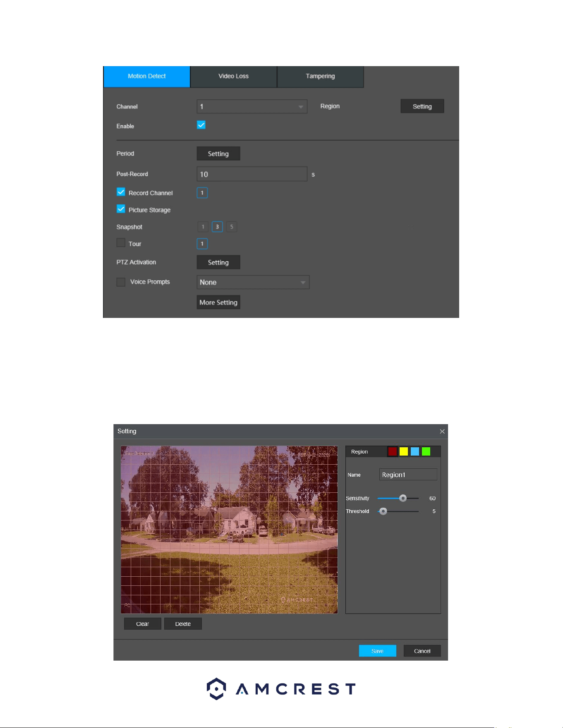This screenshot has width=563, height=728.
Task: Open the Period Setting button
Action: [218, 154]
